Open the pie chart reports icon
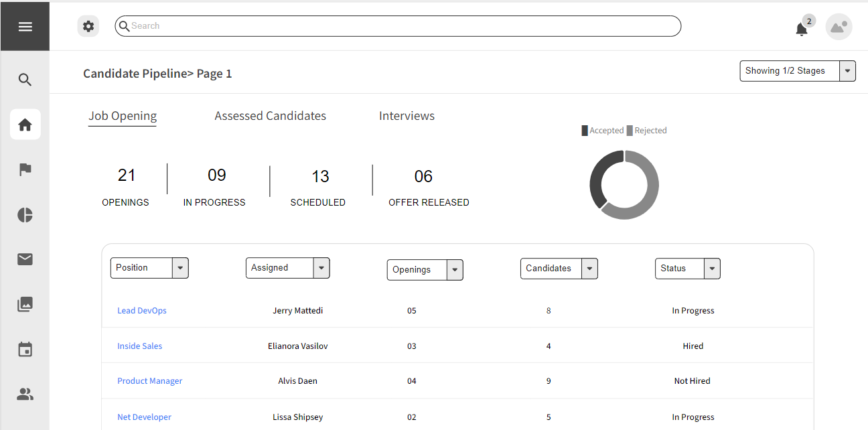 pyautogui.click(x=25, y=214)
